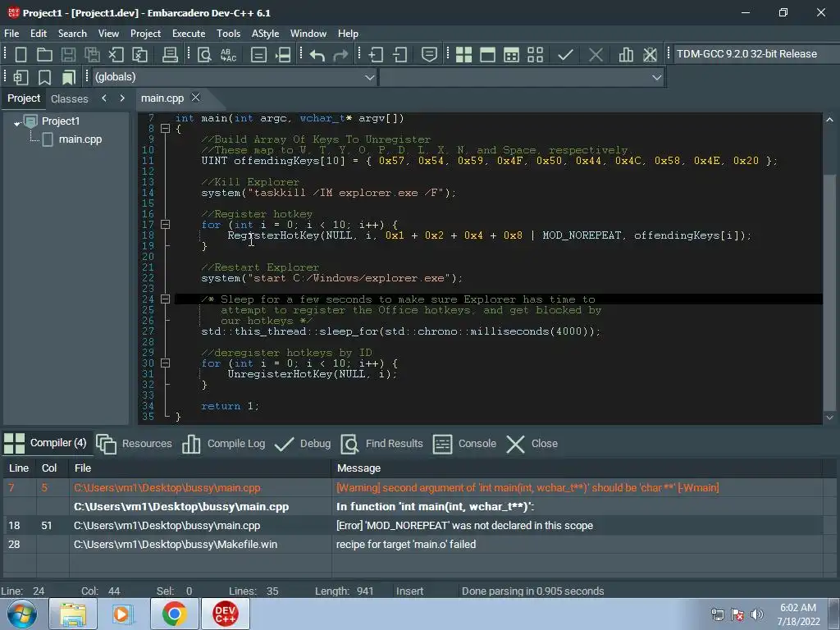Click the Undo arrow icon

pos(317,55)
